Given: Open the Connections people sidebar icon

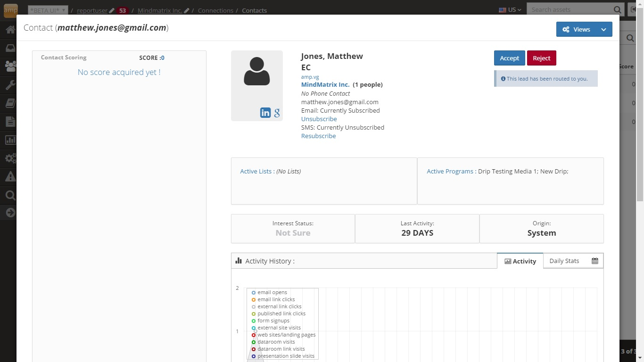Looking at the screenshot, I should point(10,66).
